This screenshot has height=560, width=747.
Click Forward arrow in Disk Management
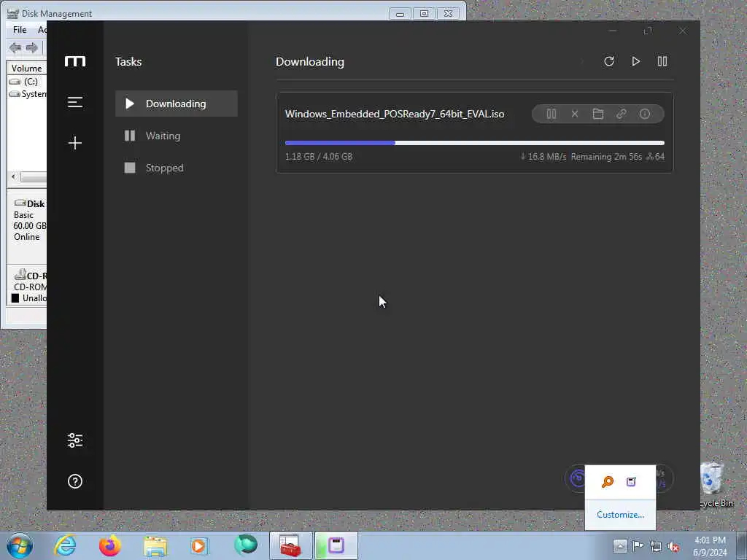coord(32,47)
